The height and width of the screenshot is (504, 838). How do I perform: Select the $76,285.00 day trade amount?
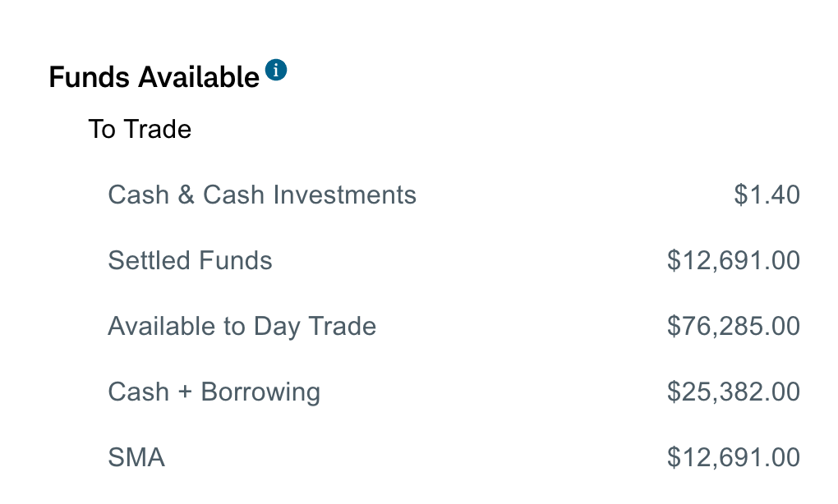733,327
